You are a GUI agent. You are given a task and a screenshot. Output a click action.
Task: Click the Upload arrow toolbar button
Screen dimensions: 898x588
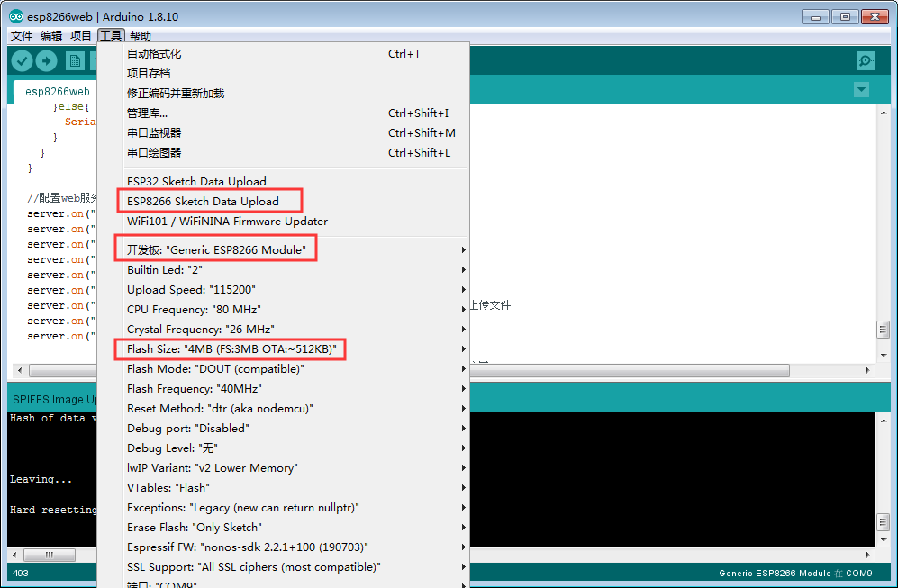pyautogui.click(x=47, y=60)
